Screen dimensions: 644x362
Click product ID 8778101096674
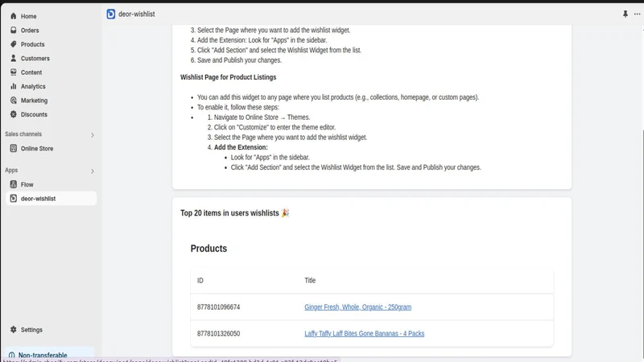[x=218, y=307]
